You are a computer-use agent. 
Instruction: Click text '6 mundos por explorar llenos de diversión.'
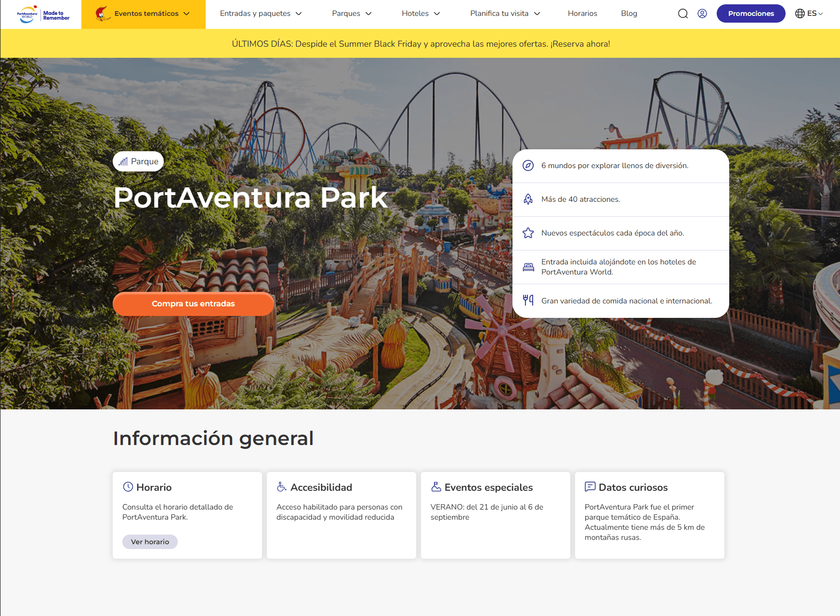pos(615,166)
